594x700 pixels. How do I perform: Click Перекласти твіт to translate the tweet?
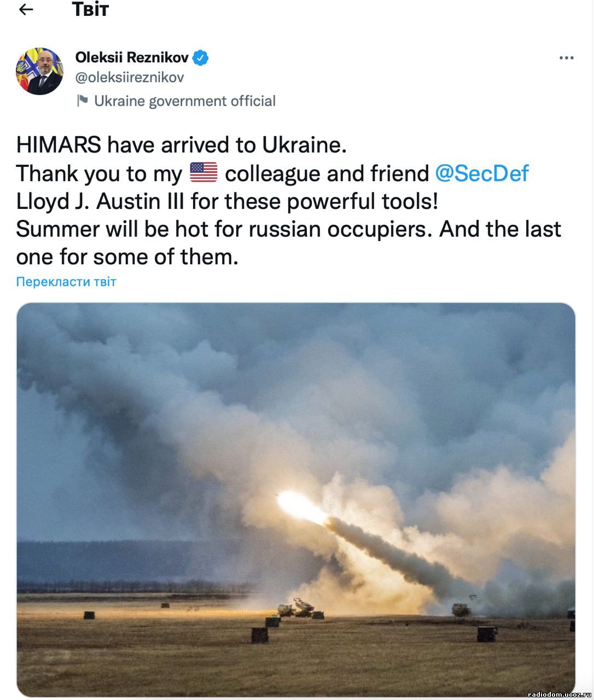pos(66,282)
